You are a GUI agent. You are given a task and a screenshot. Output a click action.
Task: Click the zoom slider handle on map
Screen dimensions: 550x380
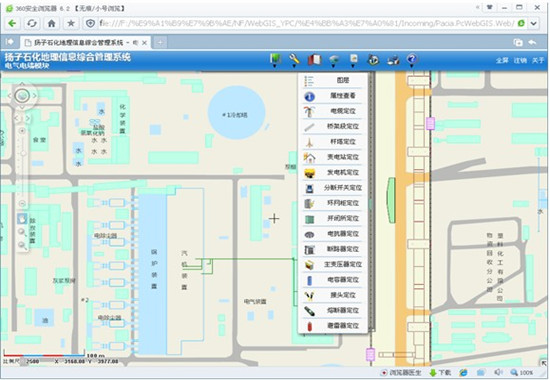pos(23,153)
